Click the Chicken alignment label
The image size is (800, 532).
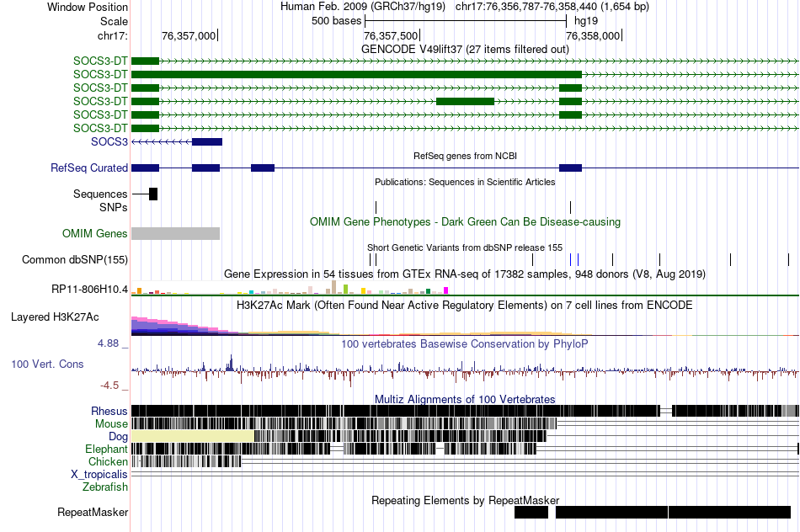108,461
